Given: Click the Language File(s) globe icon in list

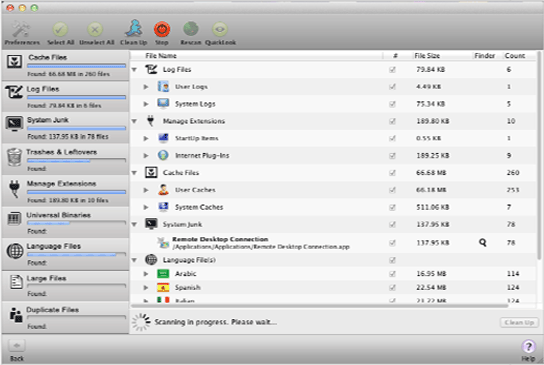Looking at the screenshot, I should [x=151, y=260].
